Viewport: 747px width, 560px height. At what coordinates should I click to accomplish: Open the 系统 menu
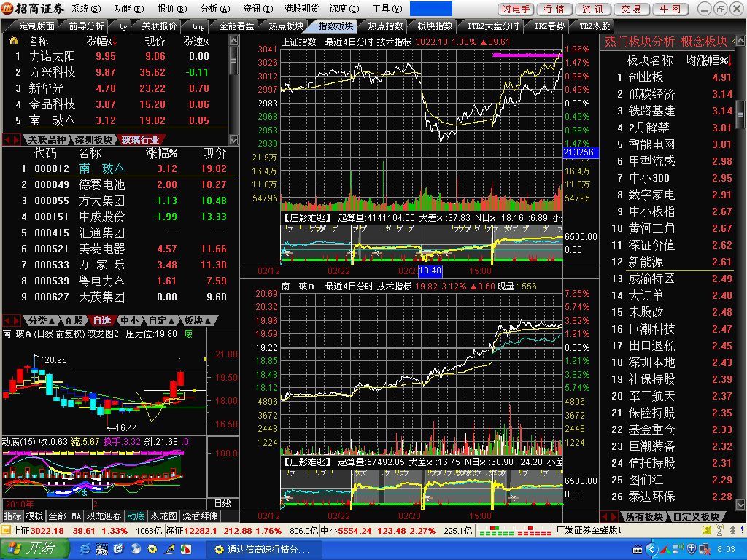coord(86,9)
